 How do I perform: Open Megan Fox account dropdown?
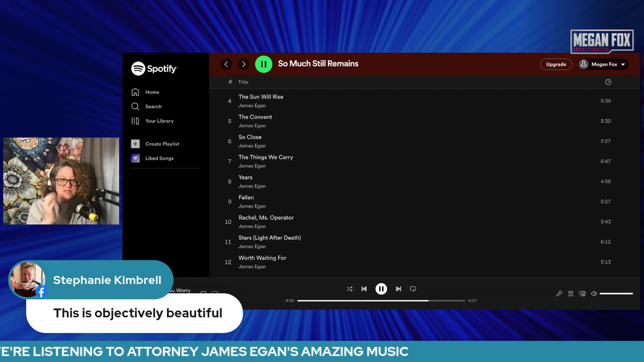603,64
